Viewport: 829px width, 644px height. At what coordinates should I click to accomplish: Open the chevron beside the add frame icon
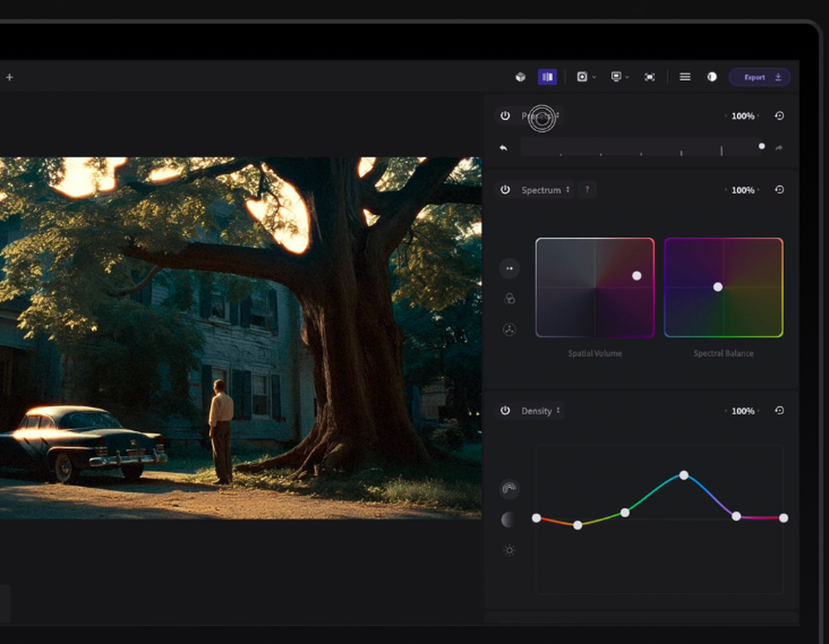click(x=594, y=77)
